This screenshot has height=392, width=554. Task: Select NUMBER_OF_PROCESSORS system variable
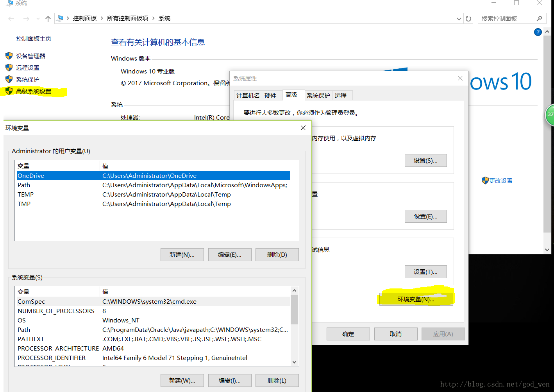click(x=153, y=311)
